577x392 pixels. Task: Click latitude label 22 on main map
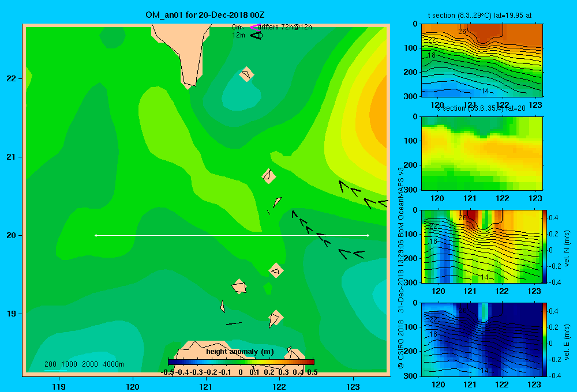pos(12,78)
